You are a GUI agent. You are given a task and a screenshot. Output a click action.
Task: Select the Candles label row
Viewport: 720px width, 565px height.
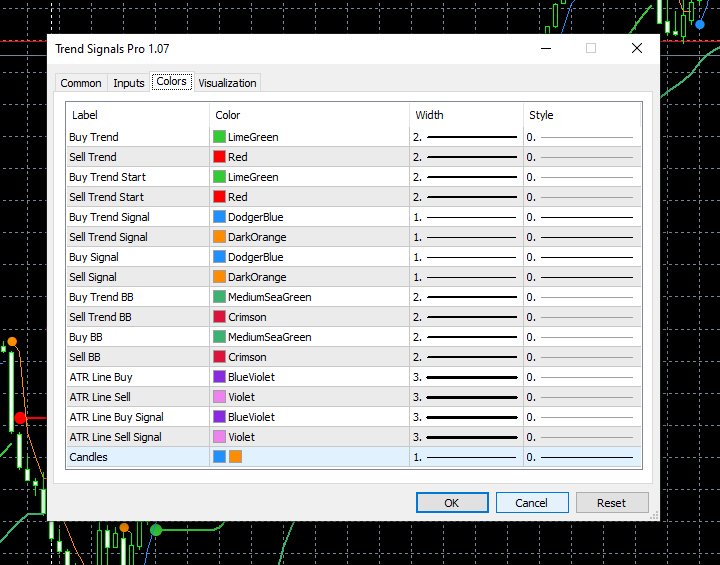tap(88, 457)
